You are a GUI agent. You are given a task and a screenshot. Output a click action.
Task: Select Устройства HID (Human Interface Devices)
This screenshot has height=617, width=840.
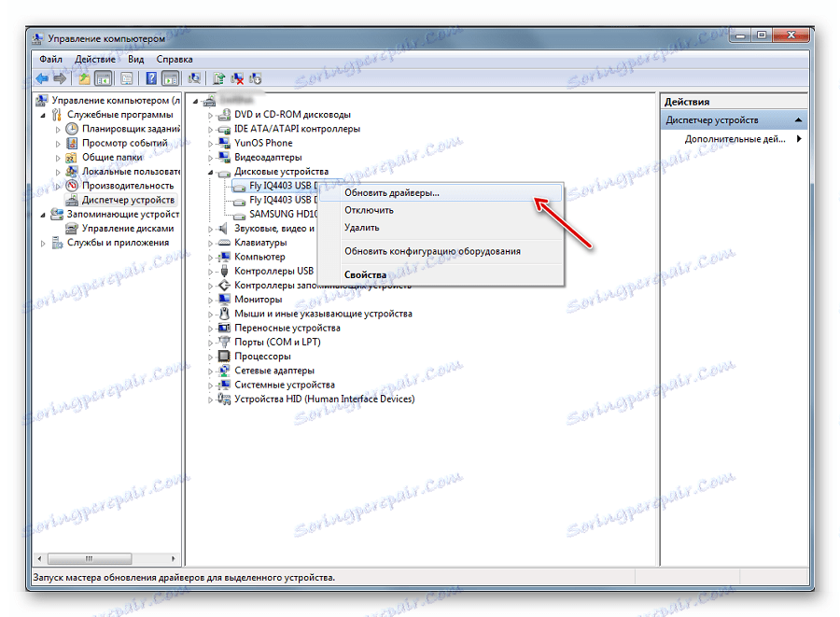point(324,399)
